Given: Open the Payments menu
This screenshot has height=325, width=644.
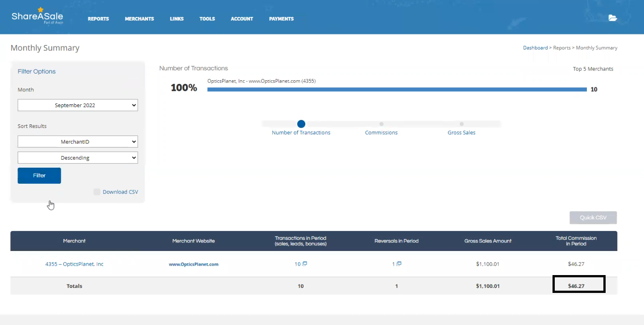Looking at the screenshot, I should pyautogui.click(x=281, y=19).
